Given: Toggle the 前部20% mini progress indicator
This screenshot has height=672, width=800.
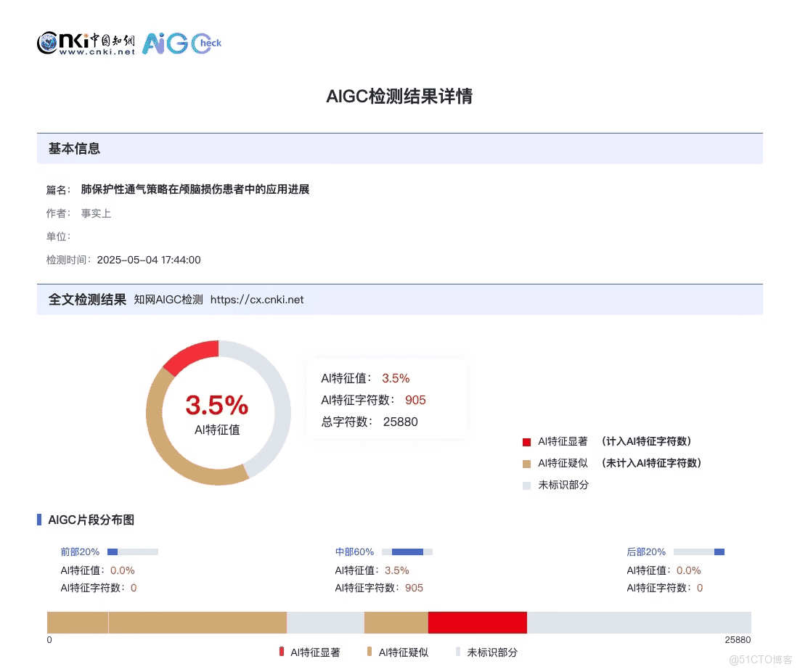Looking at the screenshot, I should [x=133, y=552].
